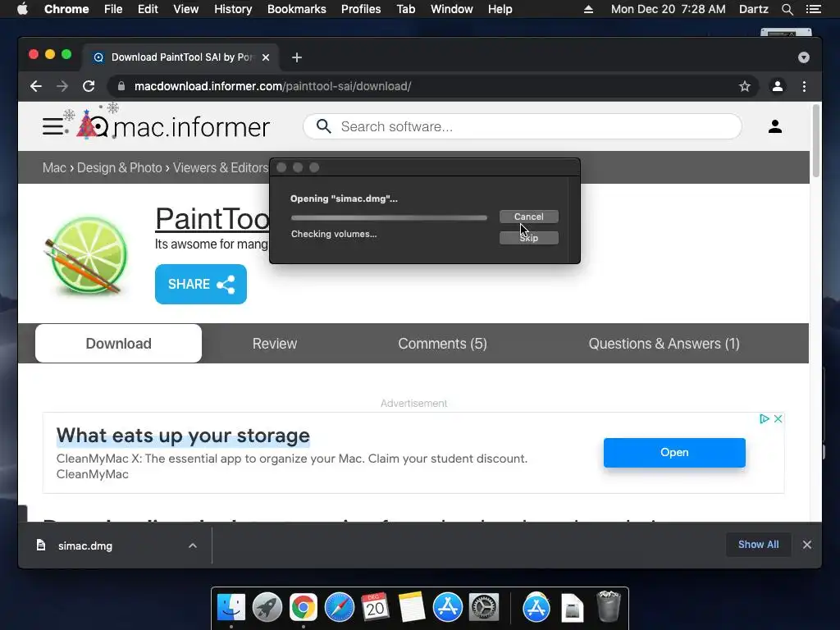Open the Profiles menu
840x630 pixels.
point(361,9)
